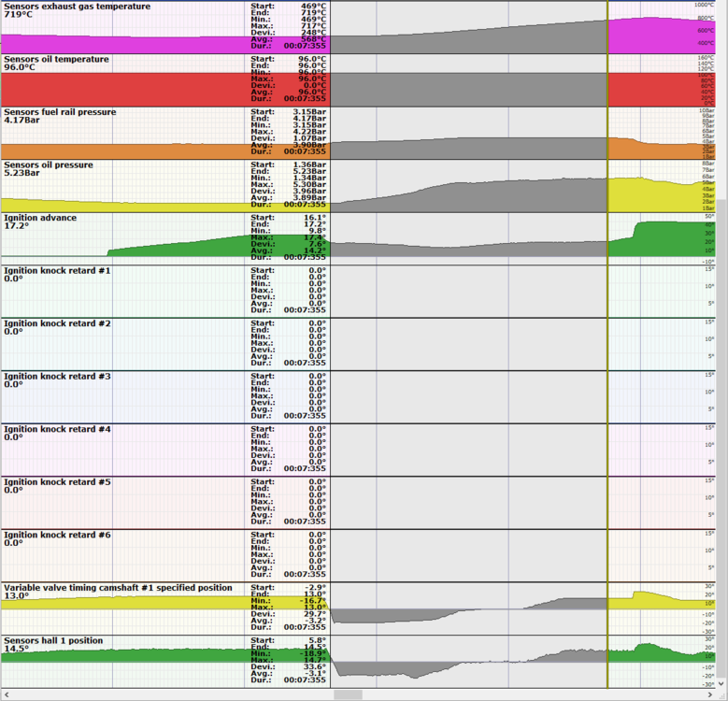Select the Sensors exhaust gas temperature label
The height and width of the screenshot is (701, 728).
pos(77,7)
